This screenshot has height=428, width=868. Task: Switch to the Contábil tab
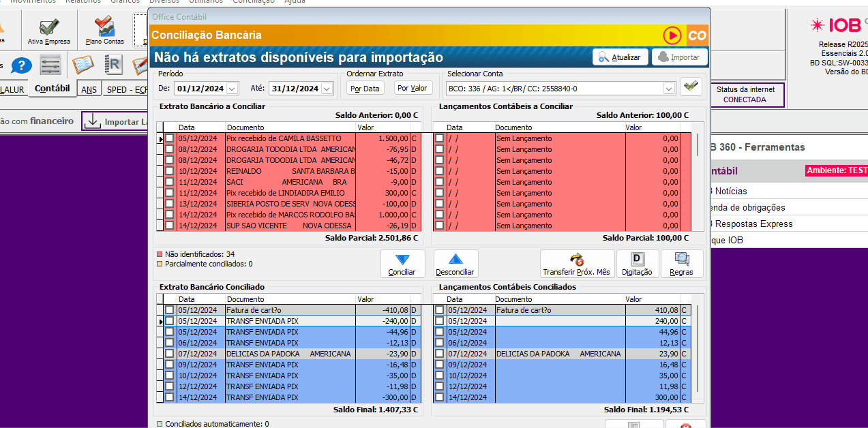coord(52,89)
